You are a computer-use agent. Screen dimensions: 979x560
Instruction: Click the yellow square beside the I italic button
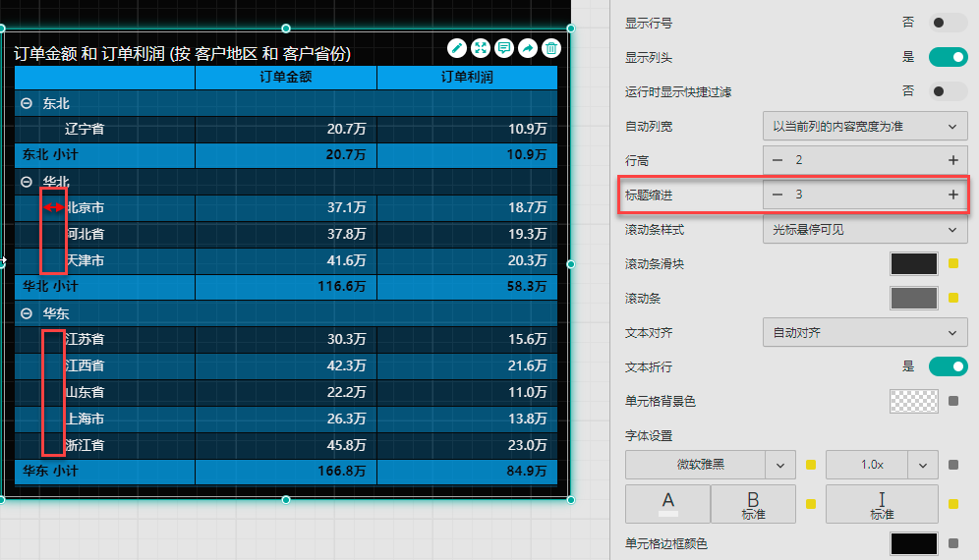click(953, 504)
